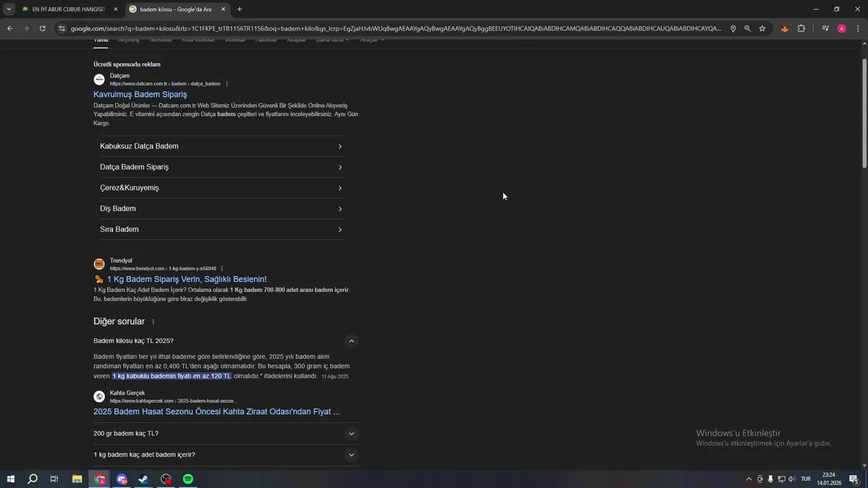Open a new tab with plus button

[x=239, y=9]
